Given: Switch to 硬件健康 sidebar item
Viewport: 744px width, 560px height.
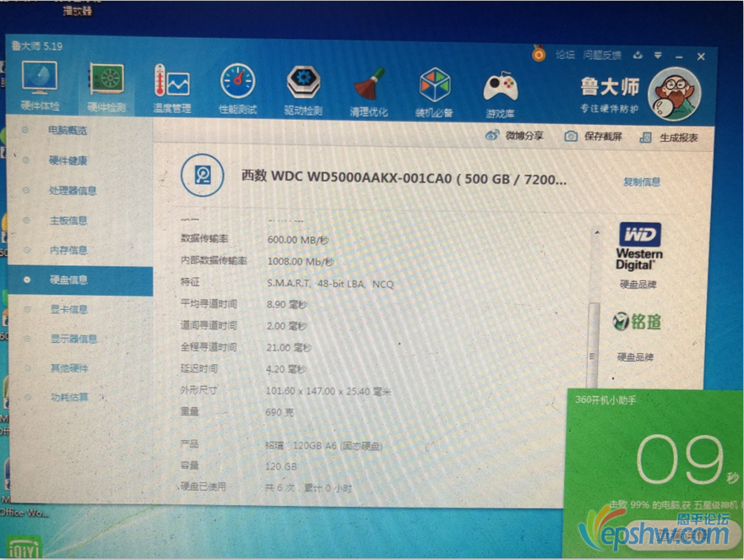Looking at the screenshot, I should click(x=68, y=160).
